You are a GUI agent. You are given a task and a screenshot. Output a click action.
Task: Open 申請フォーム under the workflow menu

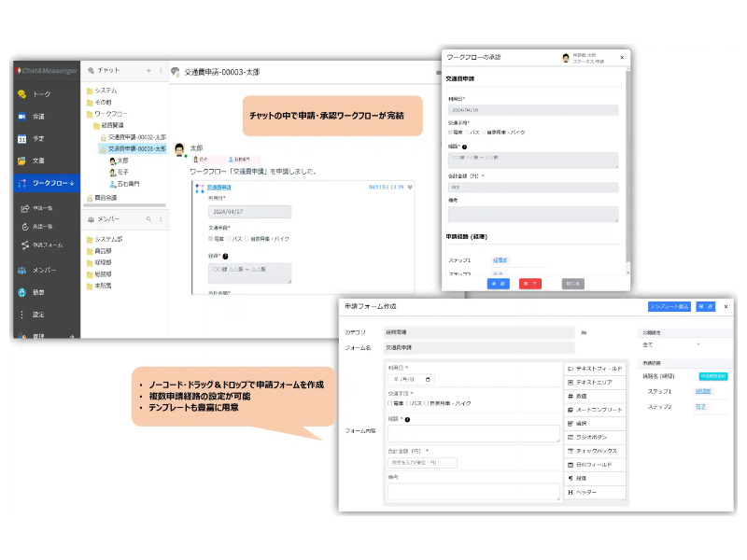coord(42,245)
